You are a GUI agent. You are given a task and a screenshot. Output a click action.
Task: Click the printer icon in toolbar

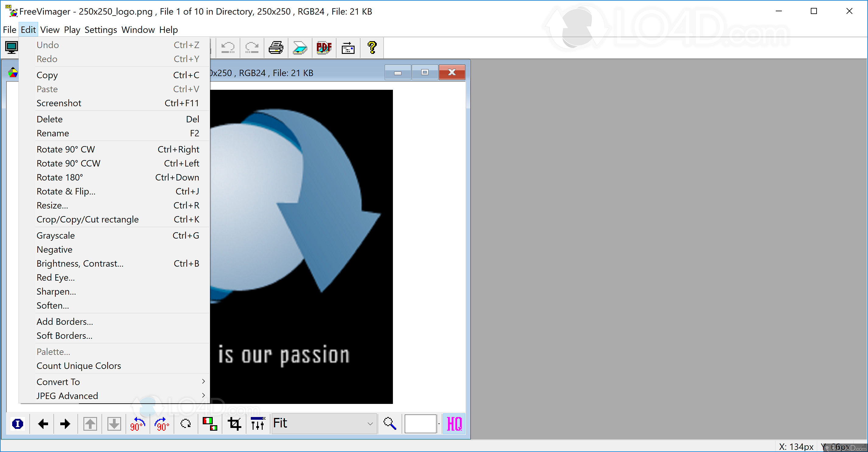tap(276, 48)
